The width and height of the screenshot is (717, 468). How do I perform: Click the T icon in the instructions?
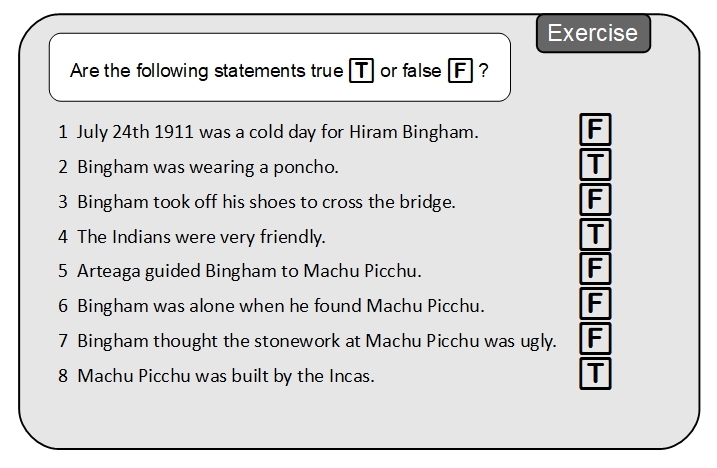(x=361, y=71)
